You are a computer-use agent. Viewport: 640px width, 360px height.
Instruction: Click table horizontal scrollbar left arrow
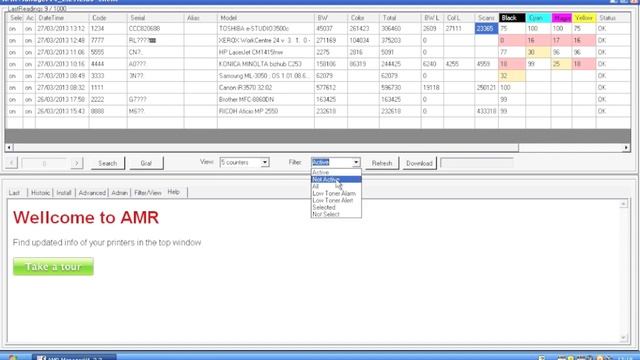click(x=9, y=148)
